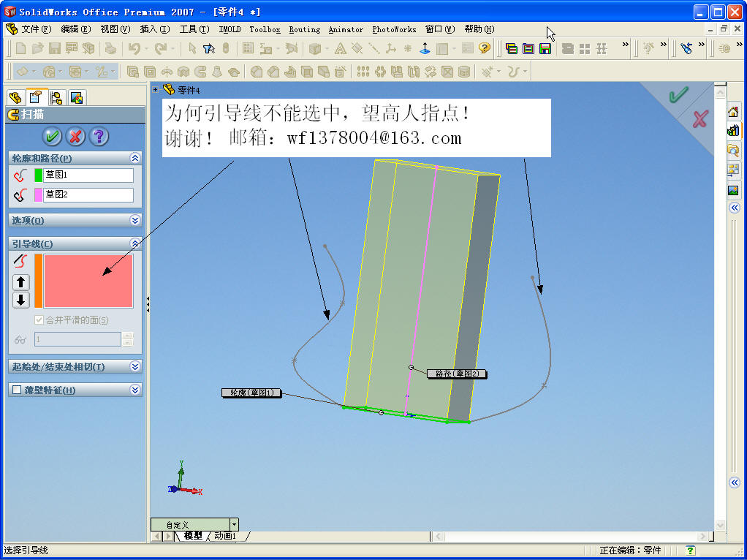Click the Select arrow cursor tool
Viewport: 747px width, 560px height.
click(x=192, y=48)
